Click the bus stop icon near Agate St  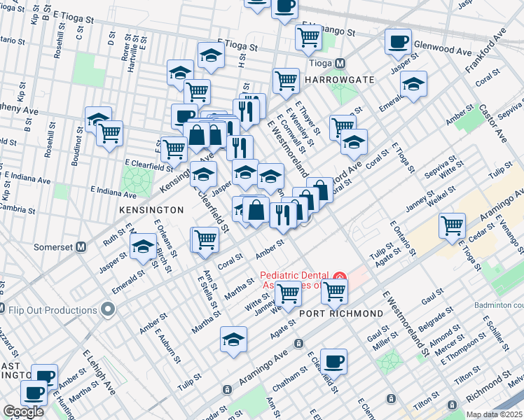298,343
